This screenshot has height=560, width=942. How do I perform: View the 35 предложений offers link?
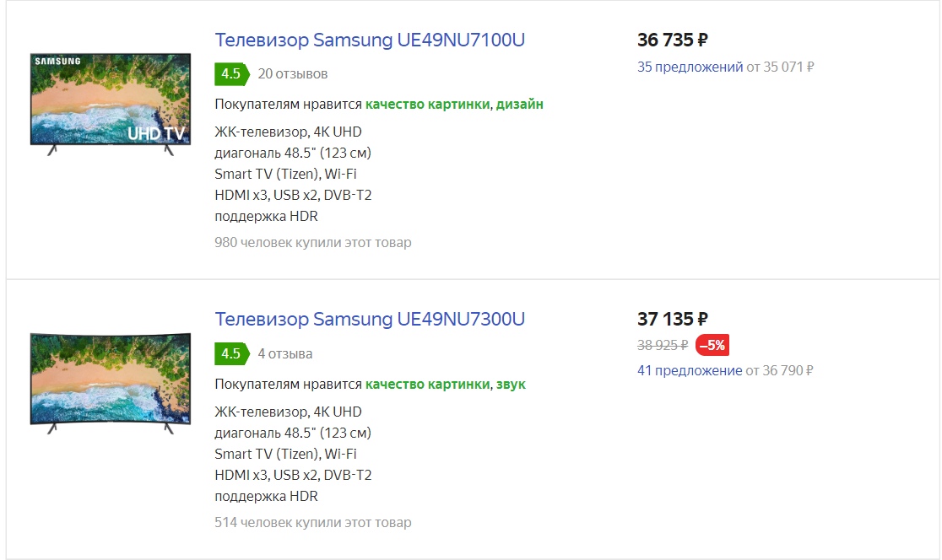690,67
